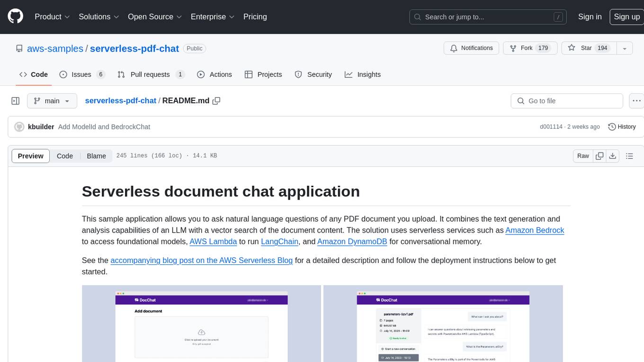
Task: Click the Issues count badge 6
Action: click(x=100, y=74)
